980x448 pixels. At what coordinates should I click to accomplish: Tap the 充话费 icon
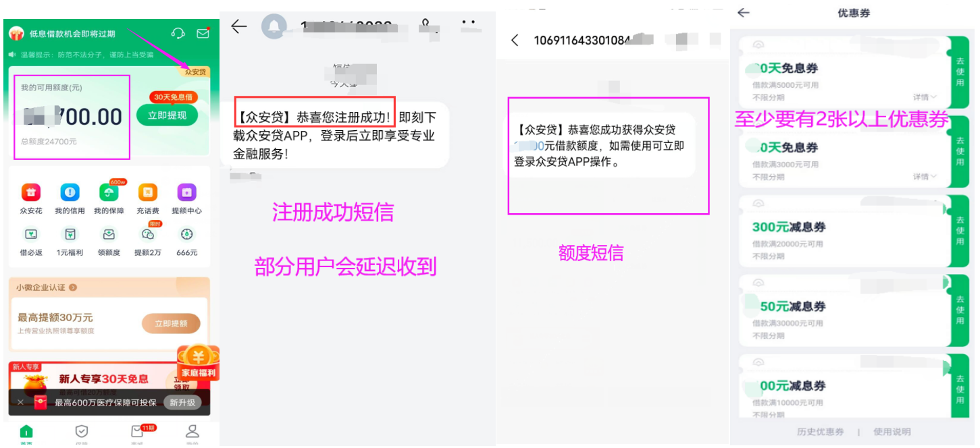pos(147,192)
